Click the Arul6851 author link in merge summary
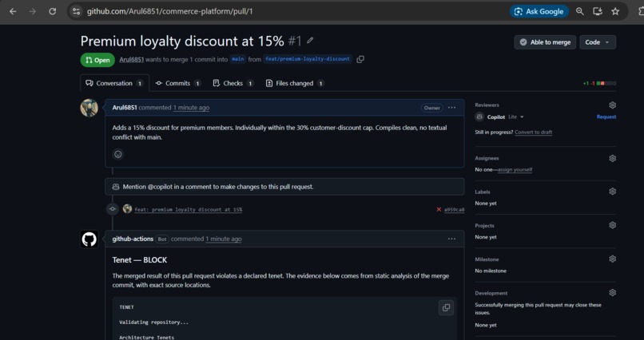The width and height of the screenshot is (644, 340). click(x=131, y=60)
